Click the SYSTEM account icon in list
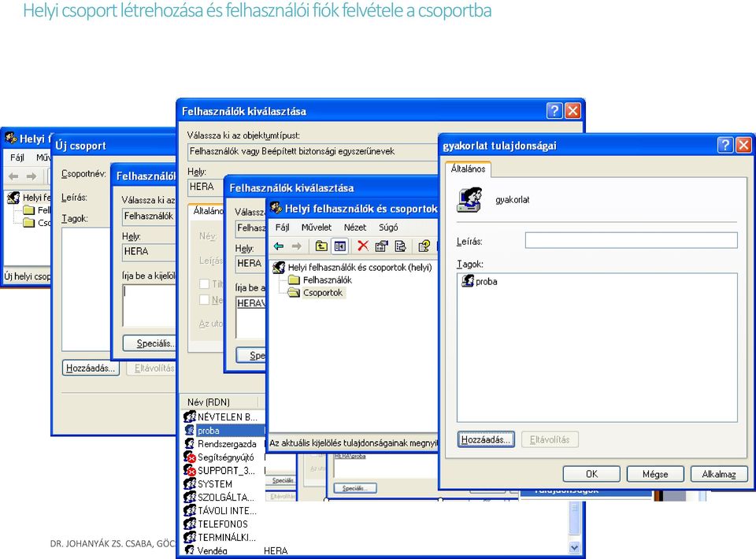Screen dimensions: 756x559 [x=190, y=484]
